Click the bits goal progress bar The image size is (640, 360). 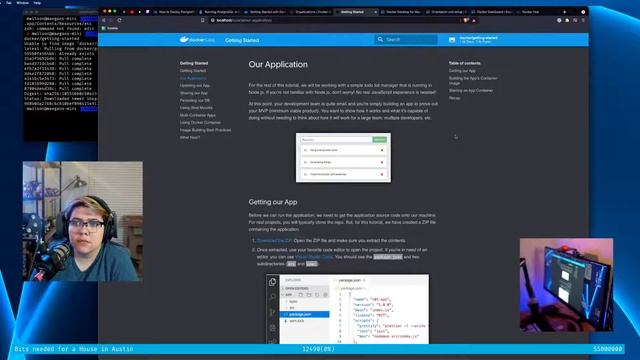pos(318,349)
